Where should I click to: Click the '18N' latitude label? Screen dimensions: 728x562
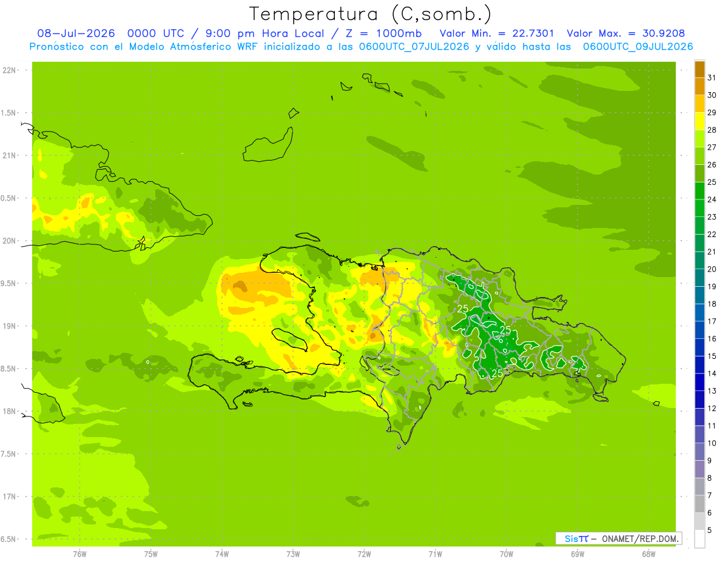pos(9,412)
